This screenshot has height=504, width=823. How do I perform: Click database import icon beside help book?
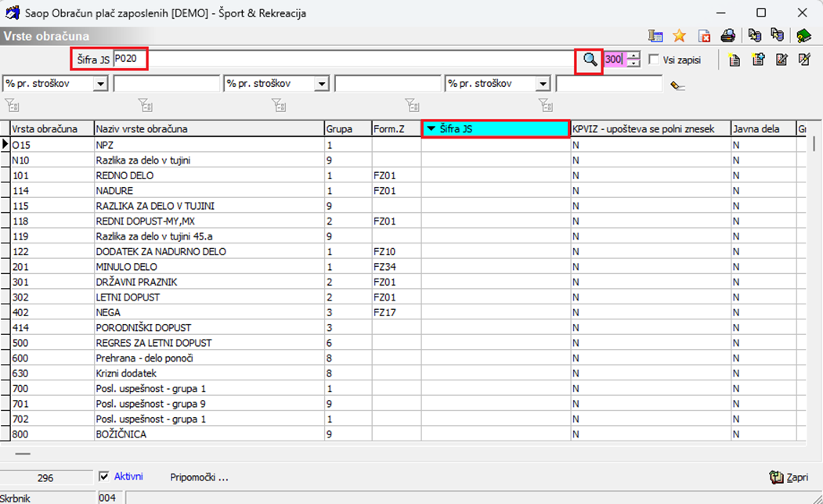[x=777, y=35]
